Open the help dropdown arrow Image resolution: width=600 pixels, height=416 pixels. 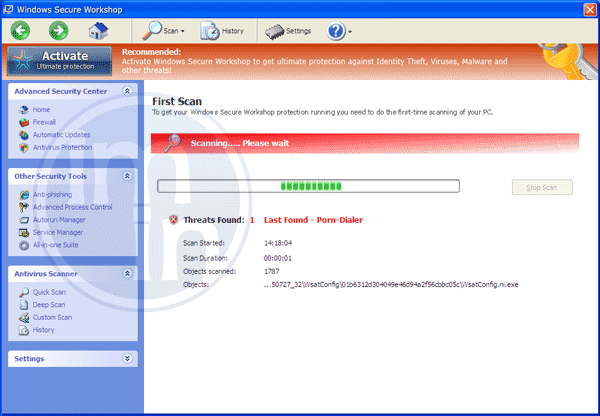click(350, 32)
